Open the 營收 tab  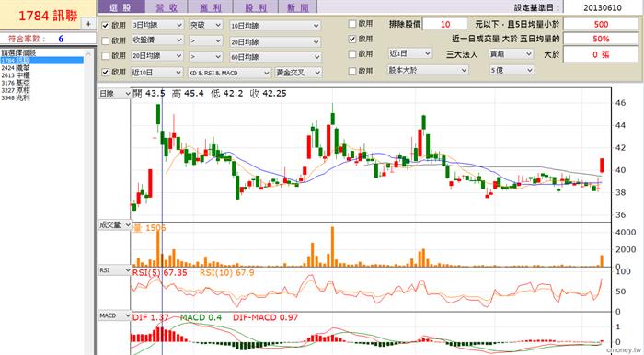pyautogui.click(x=167, y=7)
